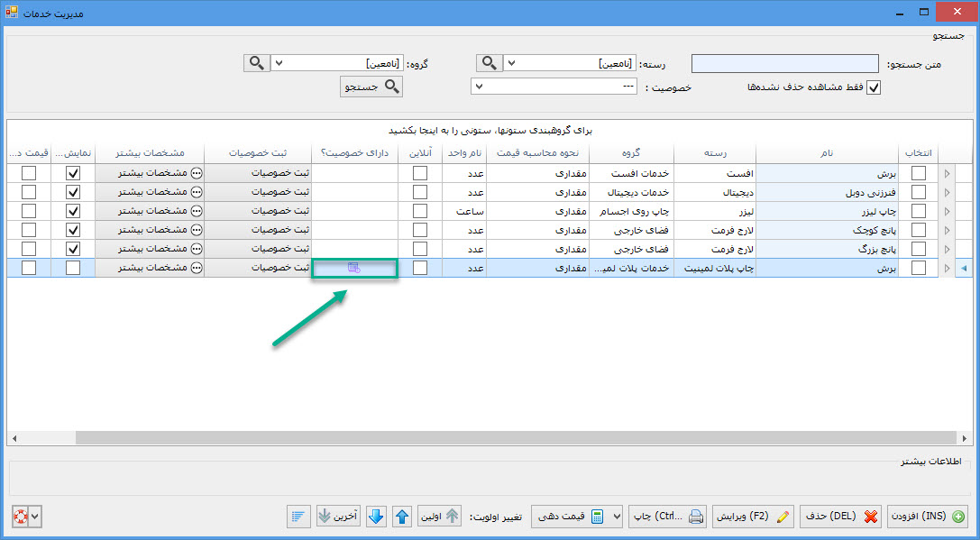This screenshot has height=540, width=980.
Task: Click ثبت خصوصیات for فنرزنی دوبل row
Action: pos(258,192)
